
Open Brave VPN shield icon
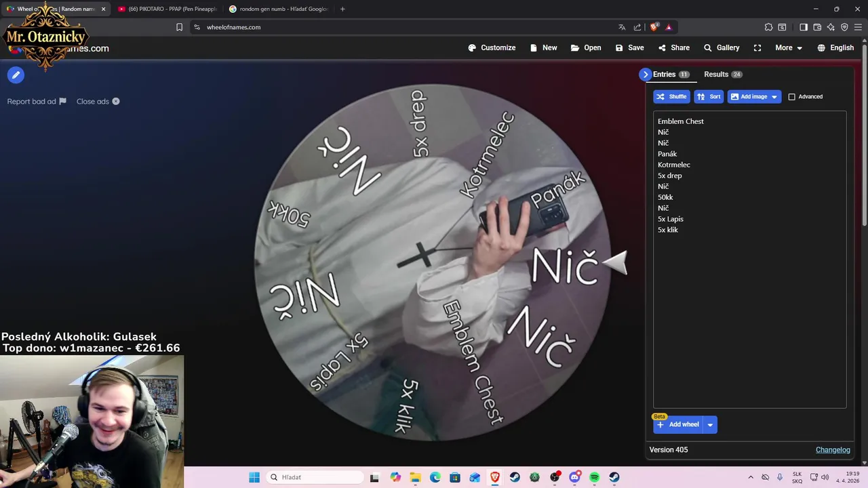tap(844, 27)
